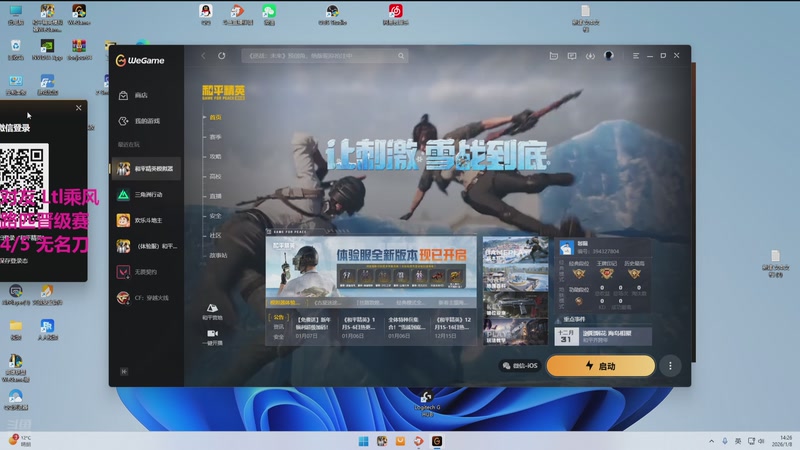
Task: Open the download manager icon
Action: point(590,56)
